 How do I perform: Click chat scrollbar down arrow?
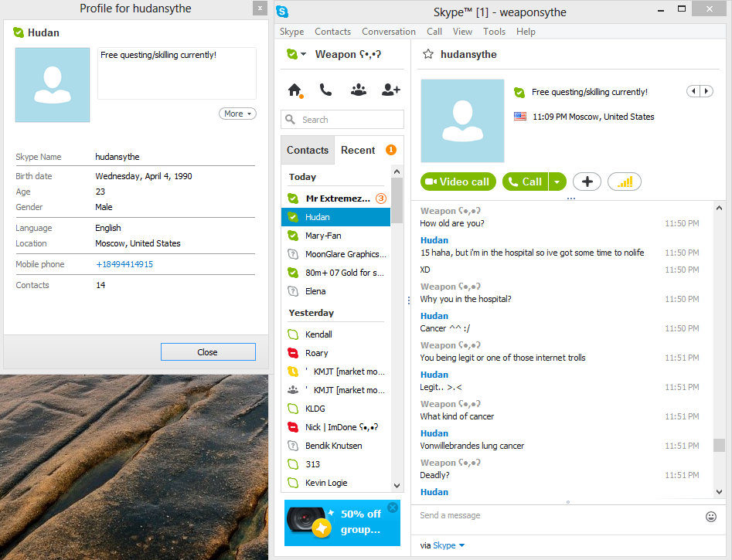pyautogui.click(x=719, y=492)
